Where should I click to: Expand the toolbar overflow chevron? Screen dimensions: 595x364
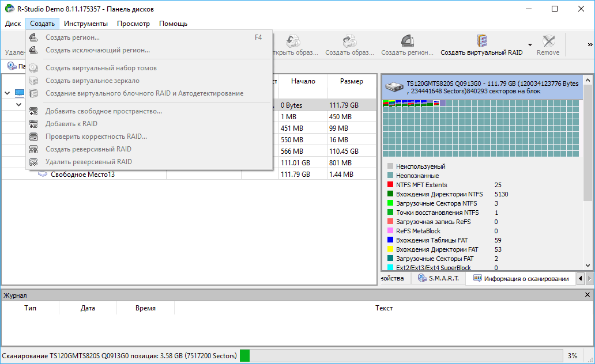(590, 45)
